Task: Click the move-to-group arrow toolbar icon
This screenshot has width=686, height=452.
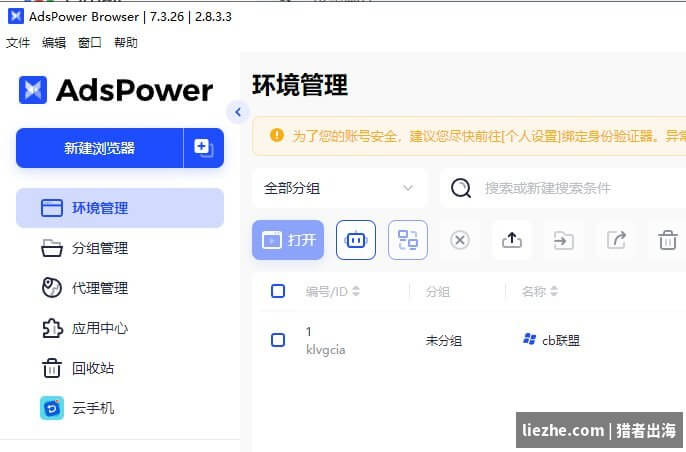Action: click(564, 240)
